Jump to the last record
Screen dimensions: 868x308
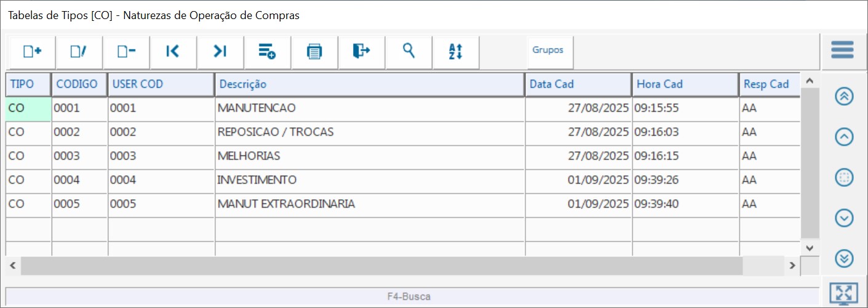tap(220, 52)
